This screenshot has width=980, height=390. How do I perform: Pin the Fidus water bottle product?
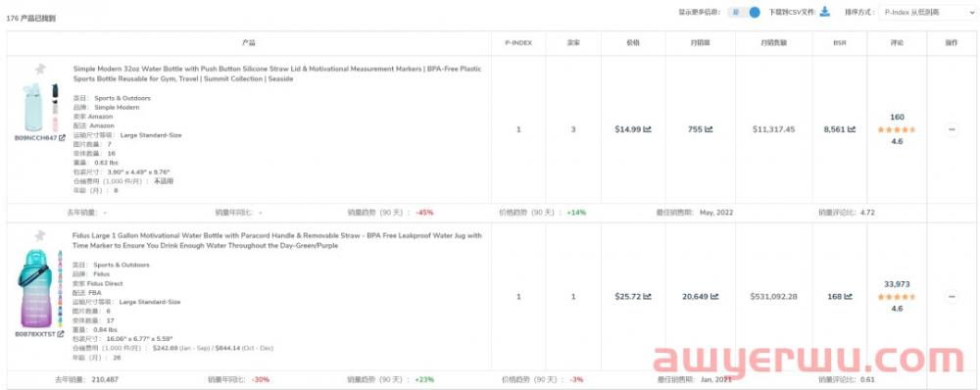pos(40,235)
